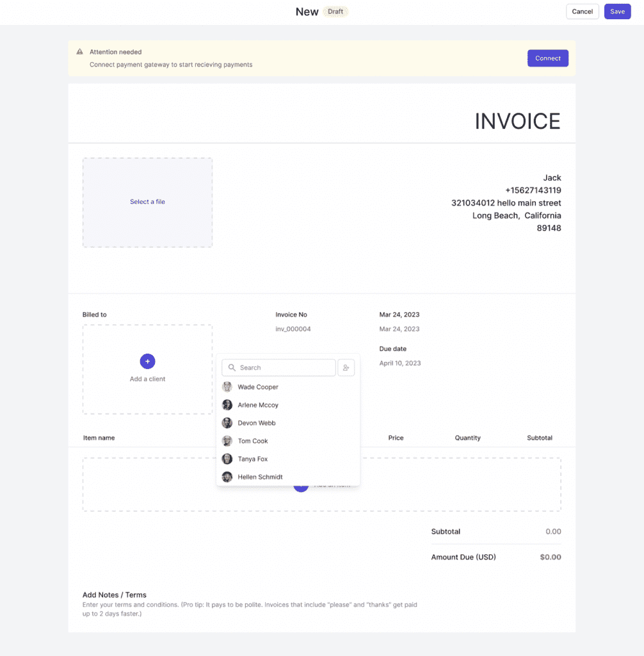
Task: Click the Draft status badge
Action: tap(335, 12)
